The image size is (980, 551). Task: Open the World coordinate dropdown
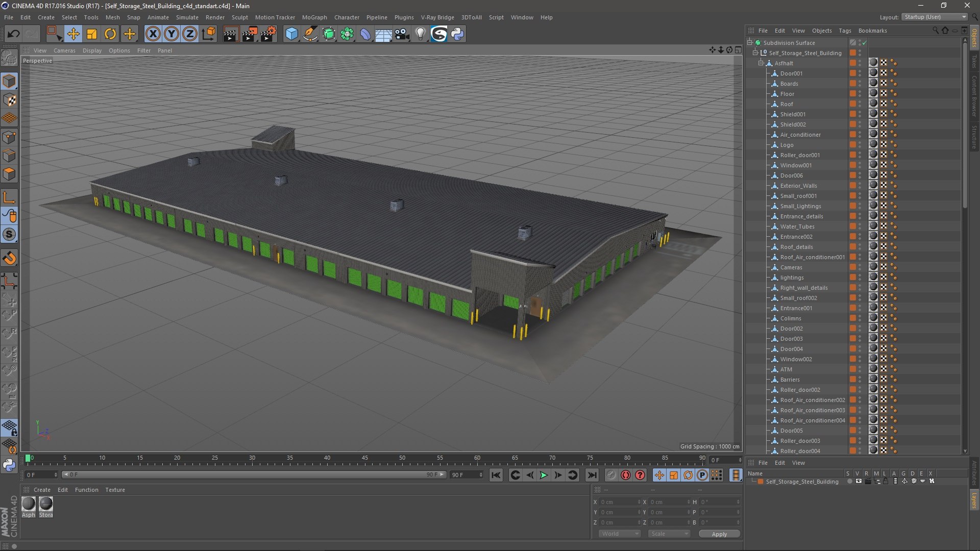pos(620,534)
